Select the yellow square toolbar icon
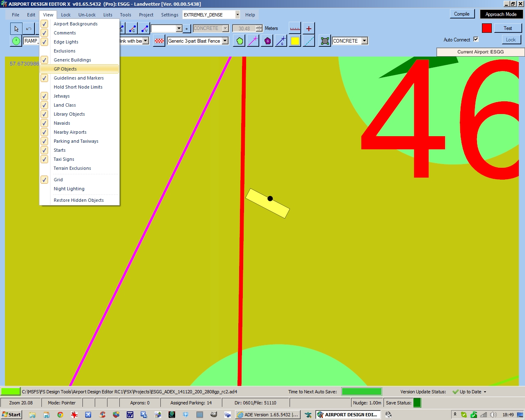525x420 pixels. (295, 41)
